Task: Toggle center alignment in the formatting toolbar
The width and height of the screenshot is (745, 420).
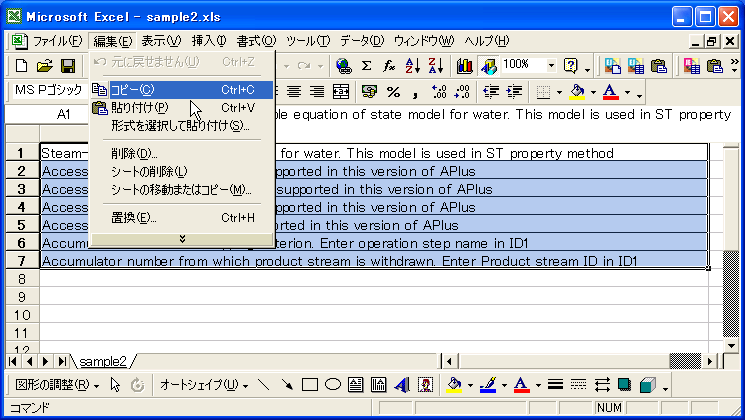Action: [294, 91]
